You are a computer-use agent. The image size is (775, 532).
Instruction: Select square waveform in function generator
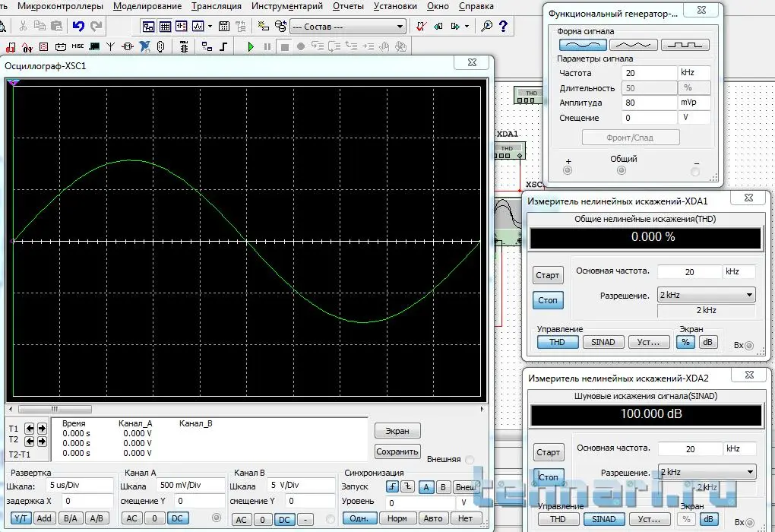click(x=685, y=45)
